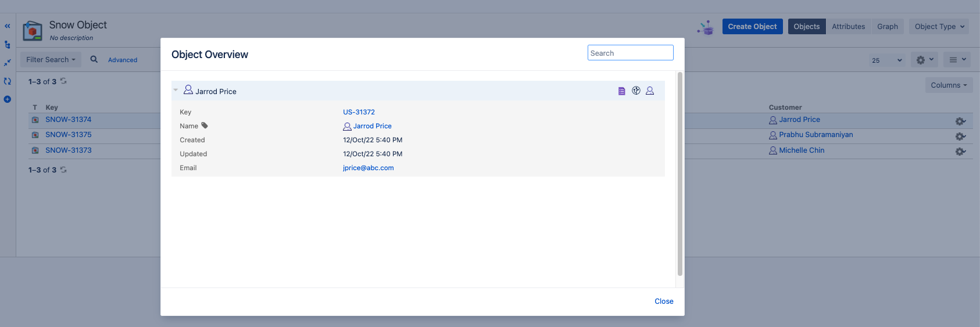The width and height of the screenshot is (980, 327).
Task: Click the Snow Object type icon
Action: 33,31
